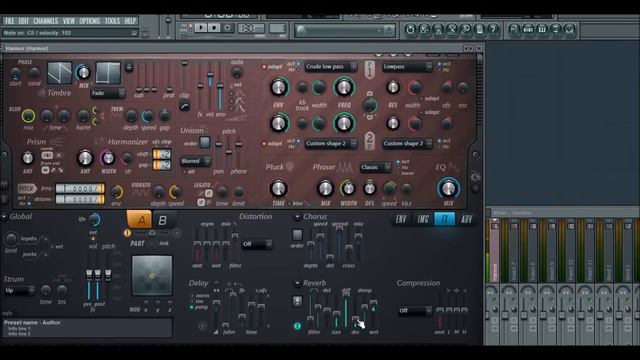This screenshot has width=640, height=360.
Task: Click the Stop button in the transport bar
Action: click(214, 28)
